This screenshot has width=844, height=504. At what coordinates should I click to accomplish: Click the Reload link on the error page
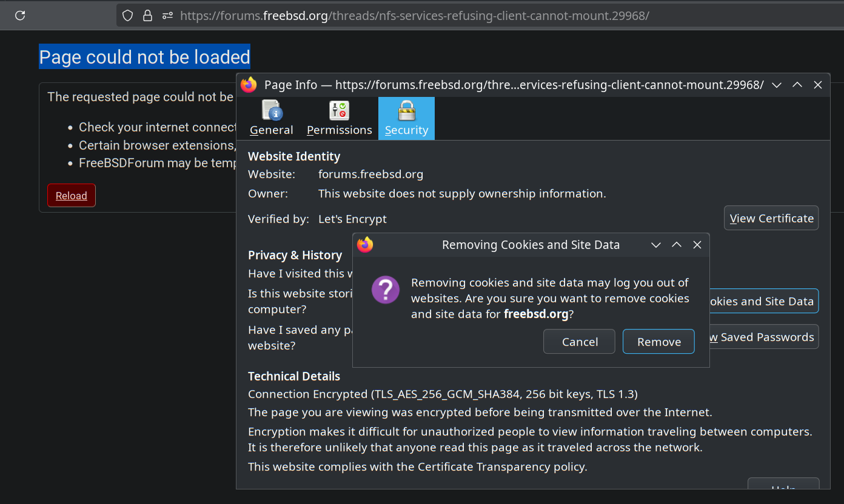coord(71,195)
